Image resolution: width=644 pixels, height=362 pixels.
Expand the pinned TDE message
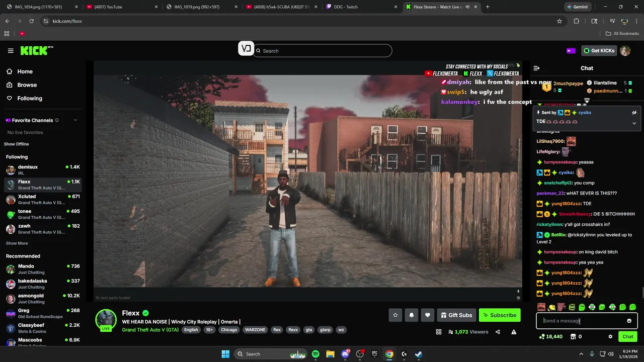[634, 123]
